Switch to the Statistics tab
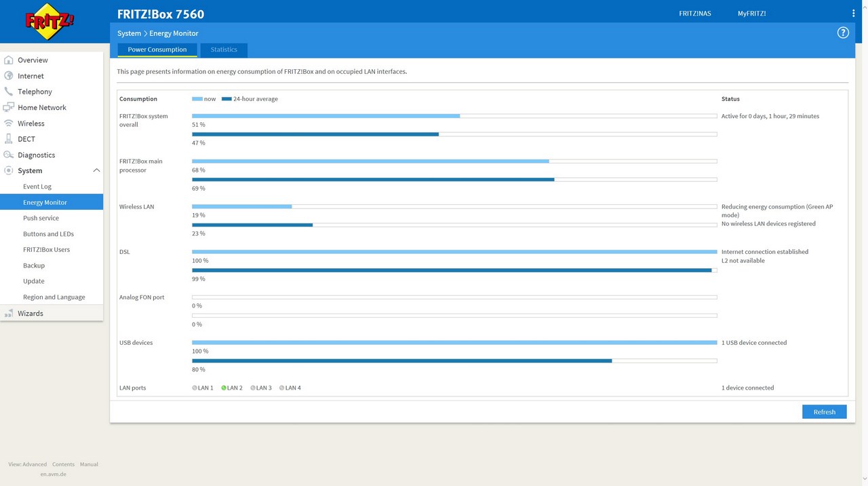This screenshot has height=486, width=868. (224, 50)
